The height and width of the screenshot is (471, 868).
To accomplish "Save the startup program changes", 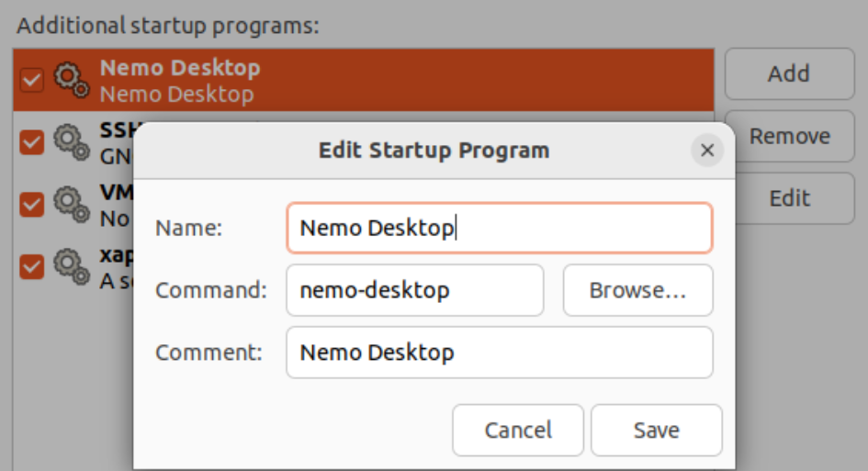I will point(656,430).
